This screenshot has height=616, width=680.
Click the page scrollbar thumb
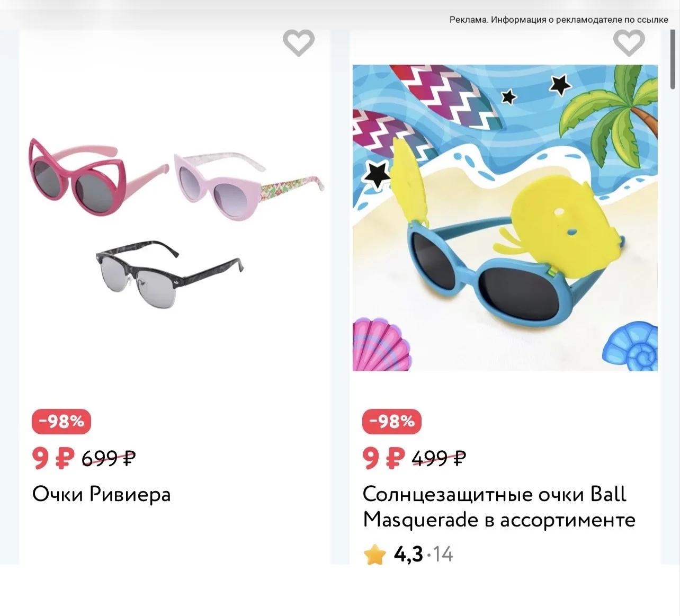coord(673,59)
